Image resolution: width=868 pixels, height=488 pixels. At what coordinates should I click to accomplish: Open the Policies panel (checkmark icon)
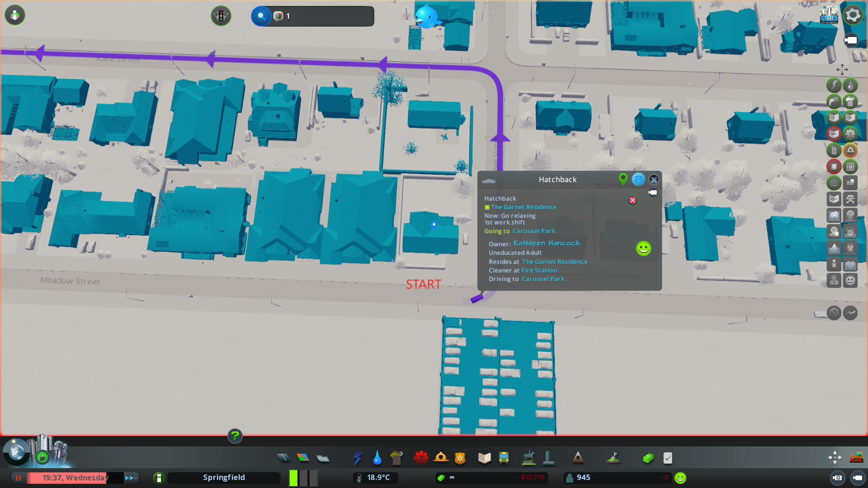click(668, 458)
